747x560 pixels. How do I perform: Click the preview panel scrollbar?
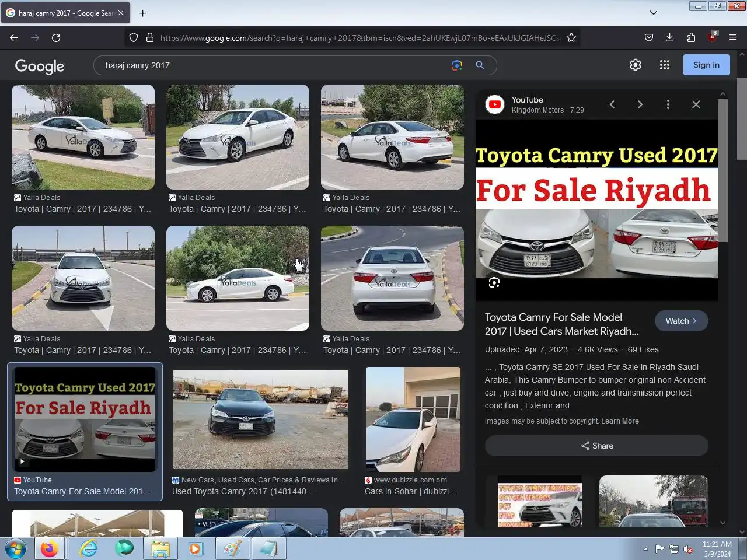pos(722,170)
